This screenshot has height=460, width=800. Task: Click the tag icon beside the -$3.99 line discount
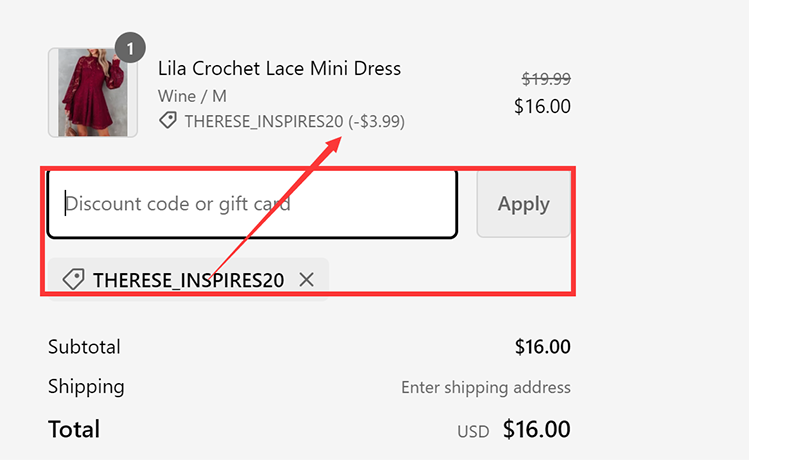168,121
